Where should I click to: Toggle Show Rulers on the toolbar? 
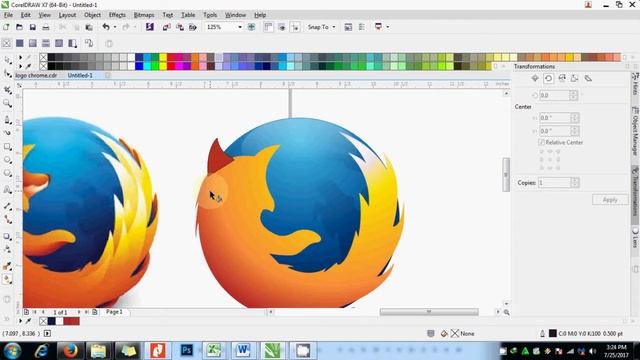click(268, 27)
